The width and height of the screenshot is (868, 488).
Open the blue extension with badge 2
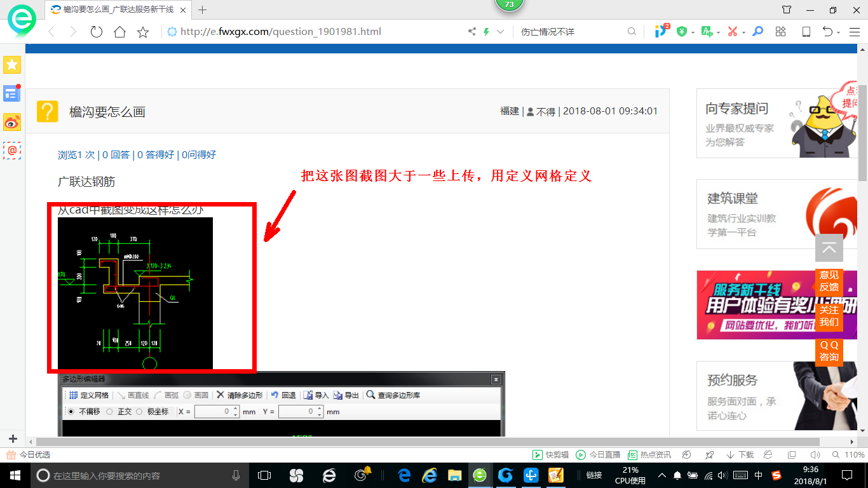pos(661,30)
